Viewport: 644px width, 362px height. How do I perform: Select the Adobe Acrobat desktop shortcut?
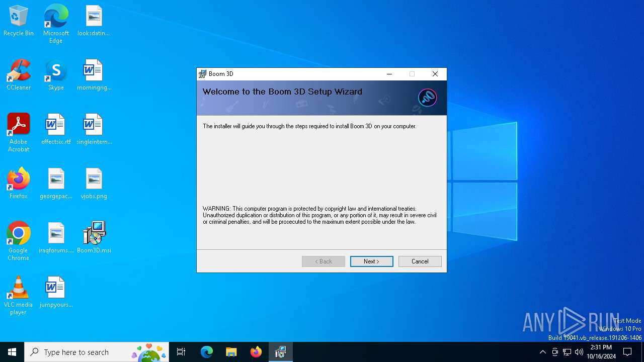point(19,133)
